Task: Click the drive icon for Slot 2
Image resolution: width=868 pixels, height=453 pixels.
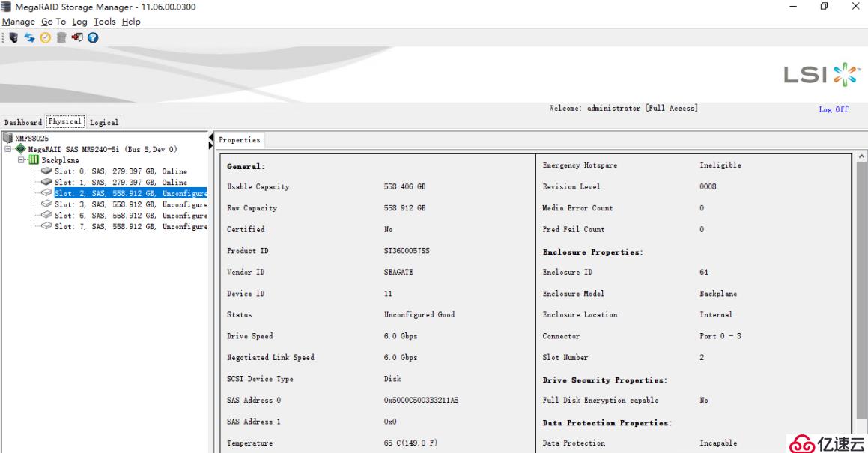Action: (46, 192)
